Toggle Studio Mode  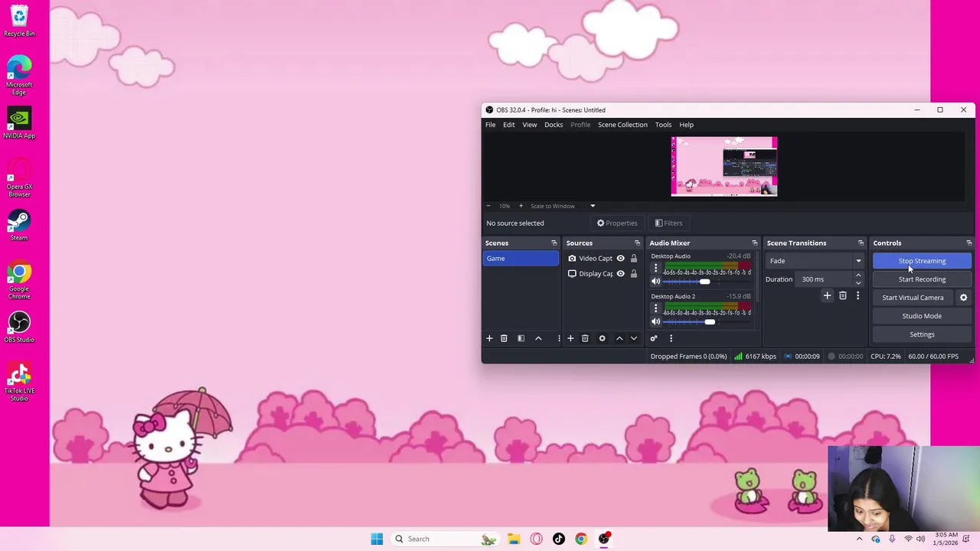point(922,316)
